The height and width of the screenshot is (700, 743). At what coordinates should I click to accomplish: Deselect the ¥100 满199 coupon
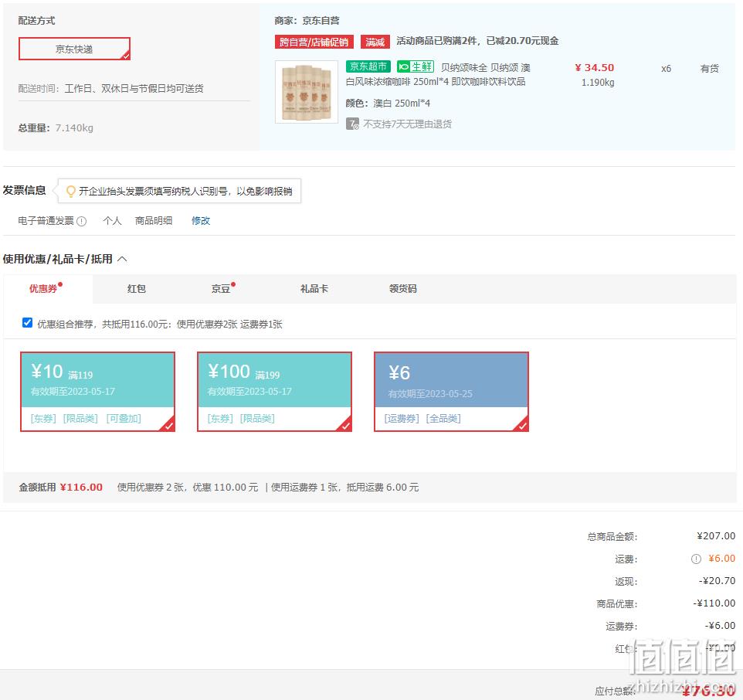[274, 392]
